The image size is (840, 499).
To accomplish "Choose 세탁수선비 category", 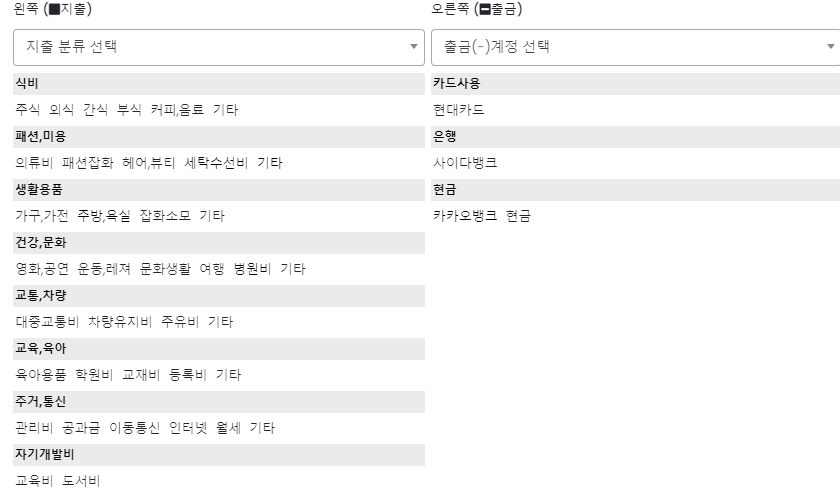I will point(215,163).
